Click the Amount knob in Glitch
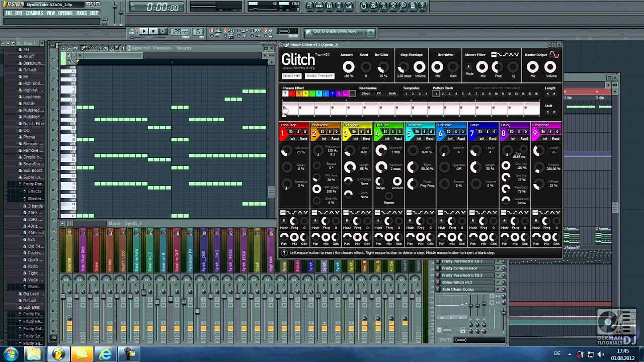 tap(348, 67)
